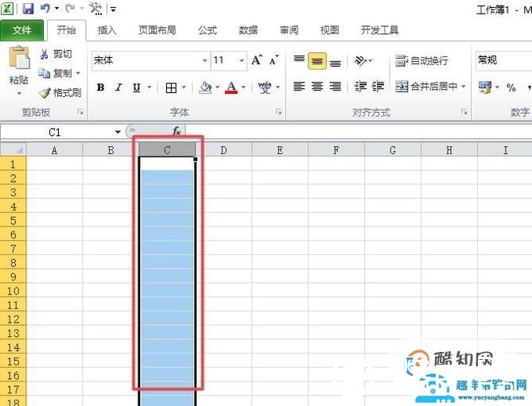
Task: Select the Format Painter (格式刷) tool
Action: click(60, 92)
